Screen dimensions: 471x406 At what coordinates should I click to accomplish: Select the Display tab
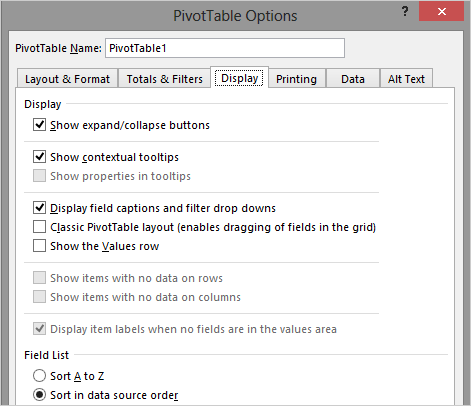pos(239,78)
